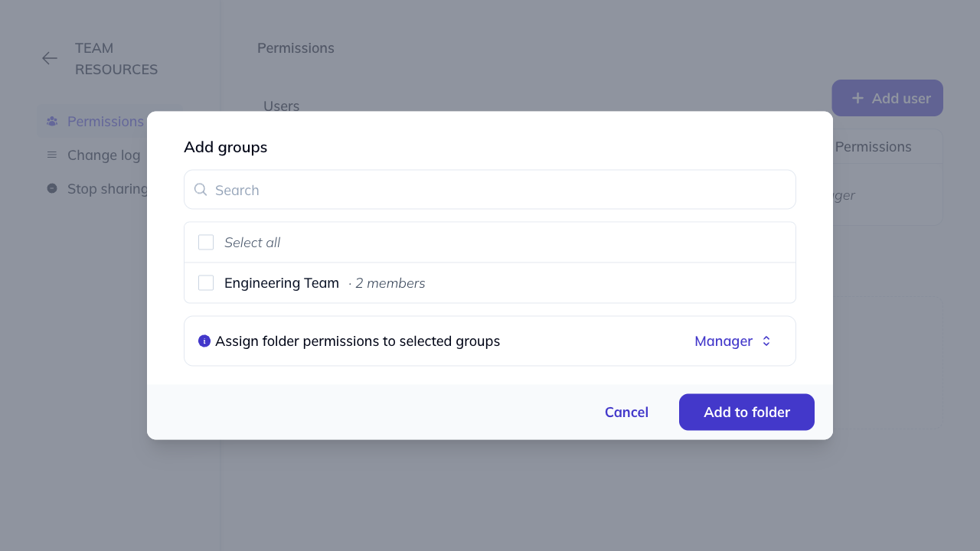Click the back arrow beside TEAM RESOURCES
The width and height of the screenshot is (980, 551).
(x=49, y=58)
